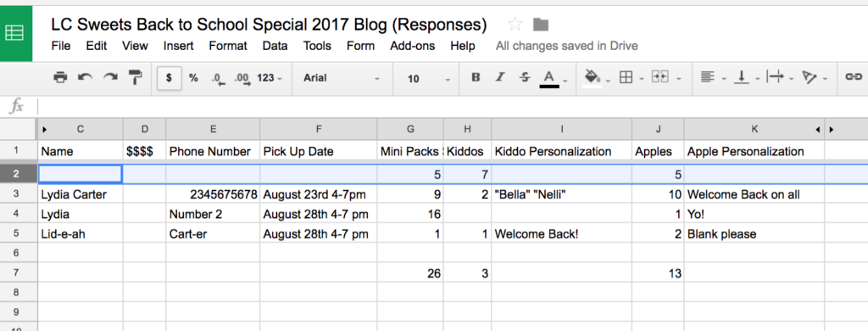
Task: Click the format as percent button
Action: pyautogui.click(x=193, y=78)
